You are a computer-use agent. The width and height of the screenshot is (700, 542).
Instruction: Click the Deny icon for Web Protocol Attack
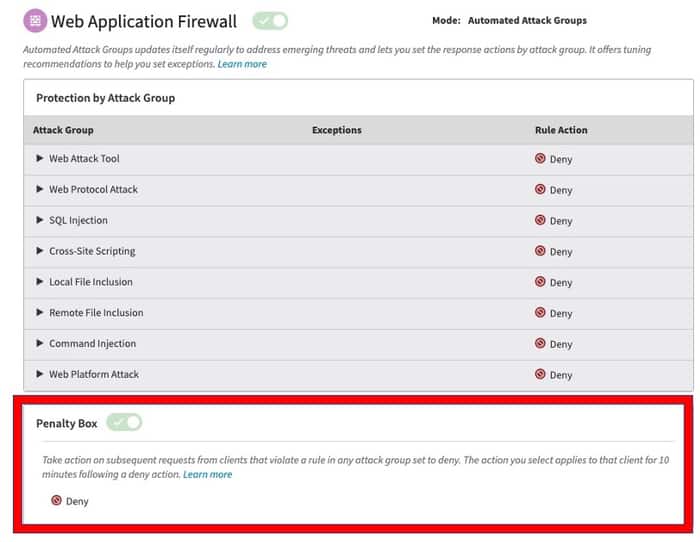tap(540, 189)
